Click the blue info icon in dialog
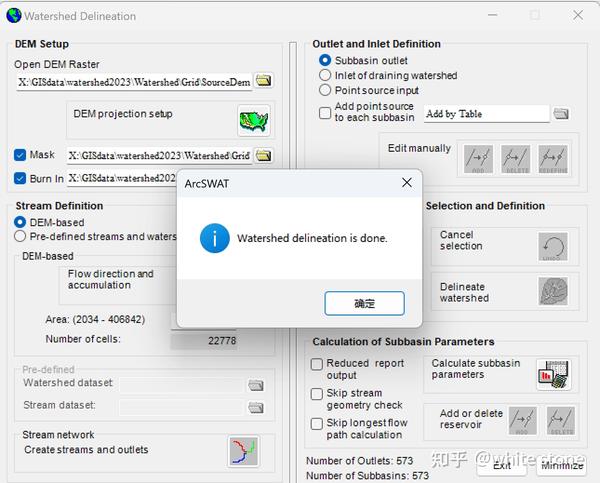 coord(215,238)
